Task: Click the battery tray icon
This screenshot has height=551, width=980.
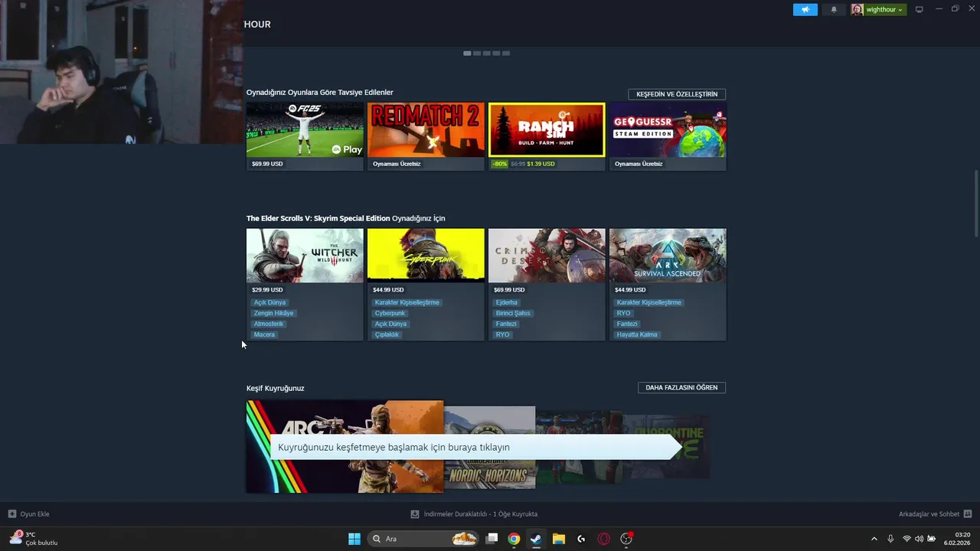Action: pos(931,539)
